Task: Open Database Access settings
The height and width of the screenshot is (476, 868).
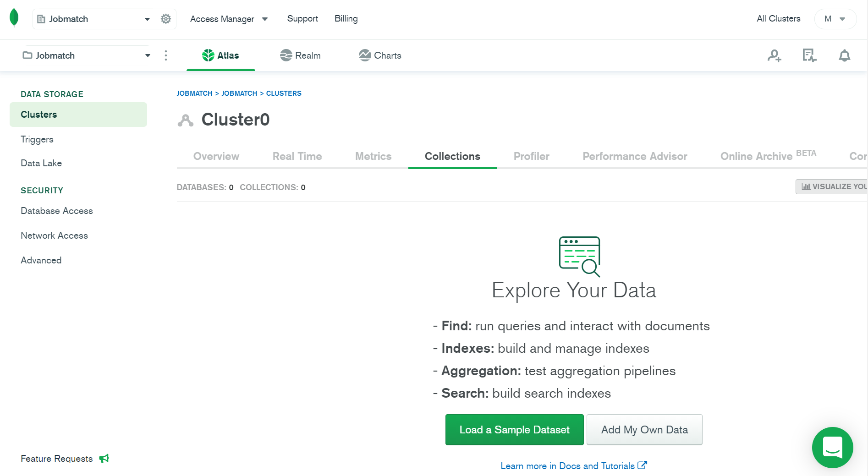Action: tap(57, 211)
